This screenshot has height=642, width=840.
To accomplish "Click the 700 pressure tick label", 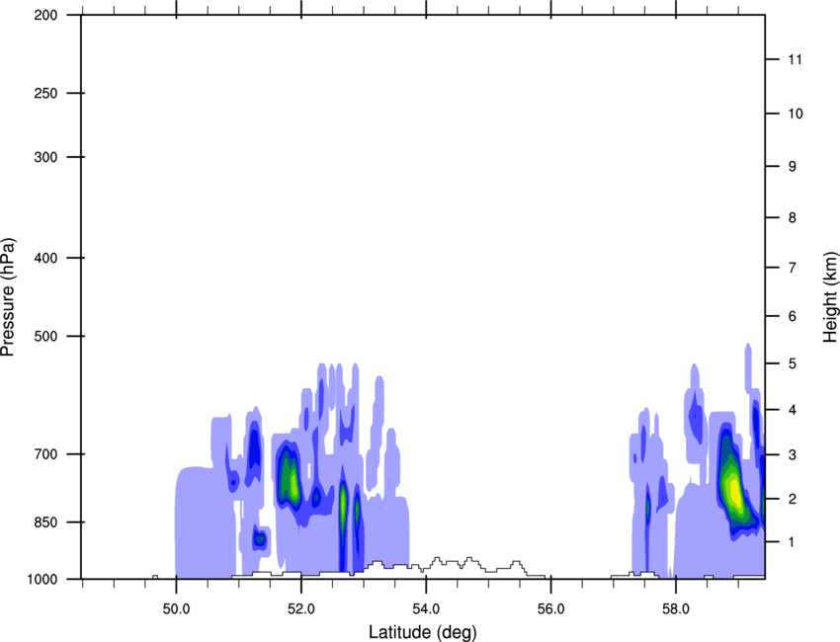I will pos(46,454).
